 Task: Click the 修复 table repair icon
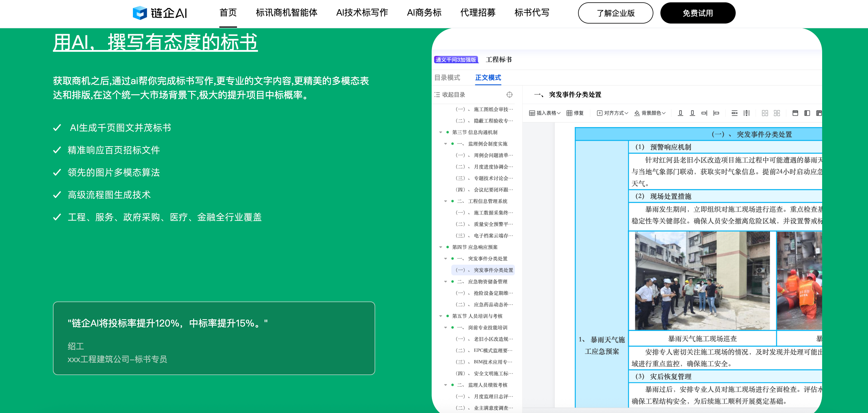[x=570, y=113]
